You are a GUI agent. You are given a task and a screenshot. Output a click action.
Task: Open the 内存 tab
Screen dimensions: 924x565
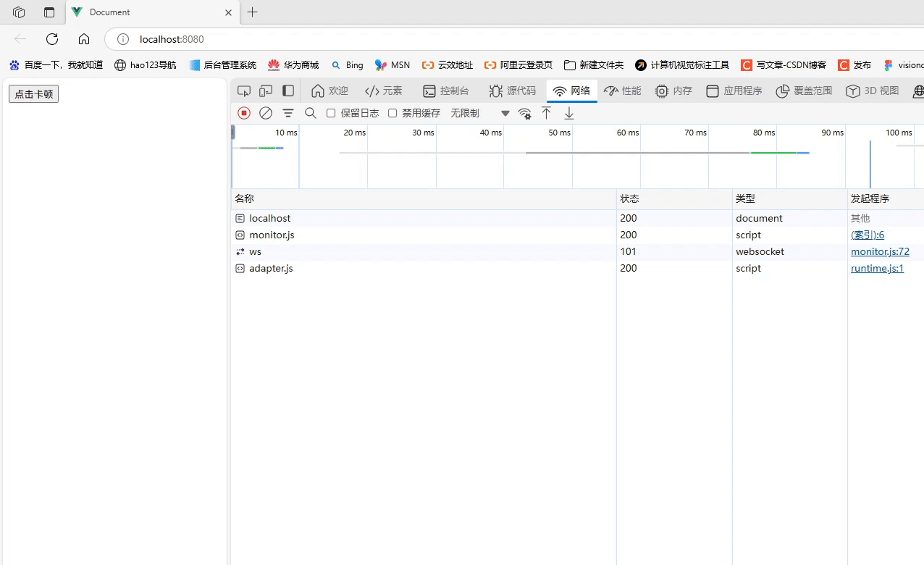pos(673,91)
